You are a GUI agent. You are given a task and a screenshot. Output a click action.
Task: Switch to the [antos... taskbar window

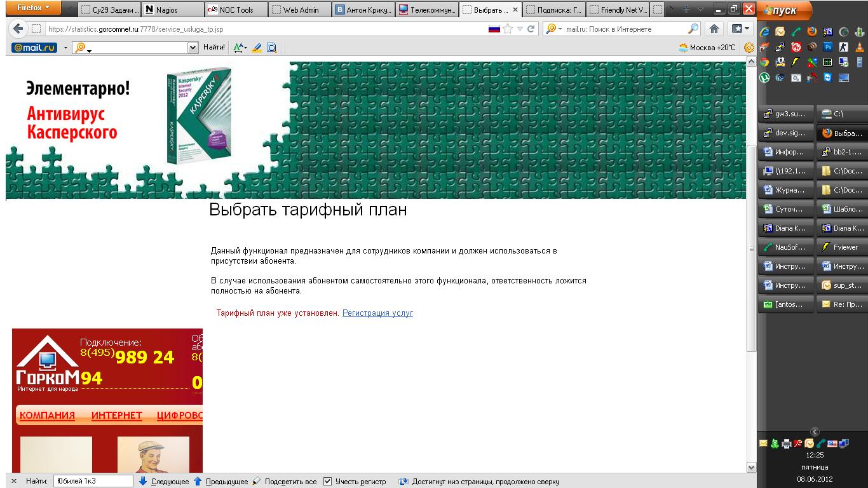pyautogui.click(x=785, y=305)
